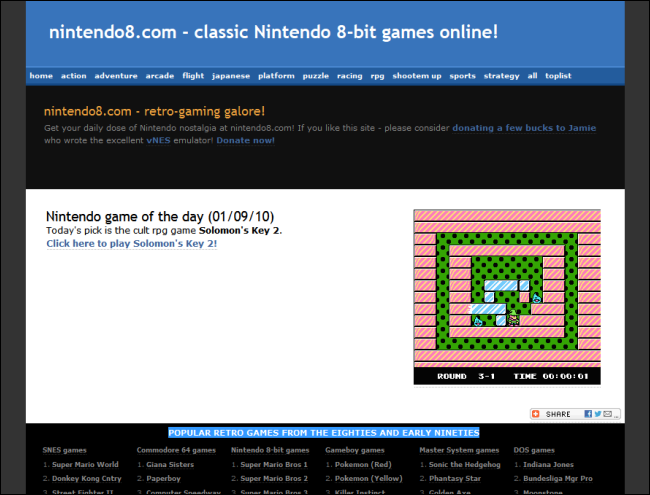650x495 pixels.
Task: Share via the email envelope icon
Action: [x=607, y=414]
